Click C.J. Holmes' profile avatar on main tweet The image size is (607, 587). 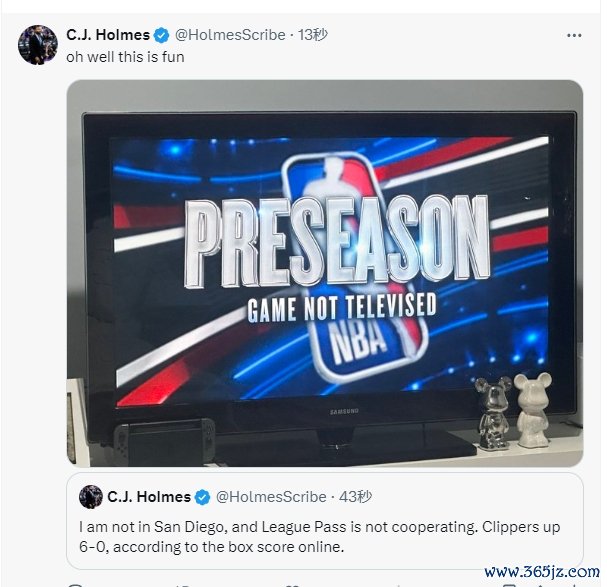click(38, 45)
